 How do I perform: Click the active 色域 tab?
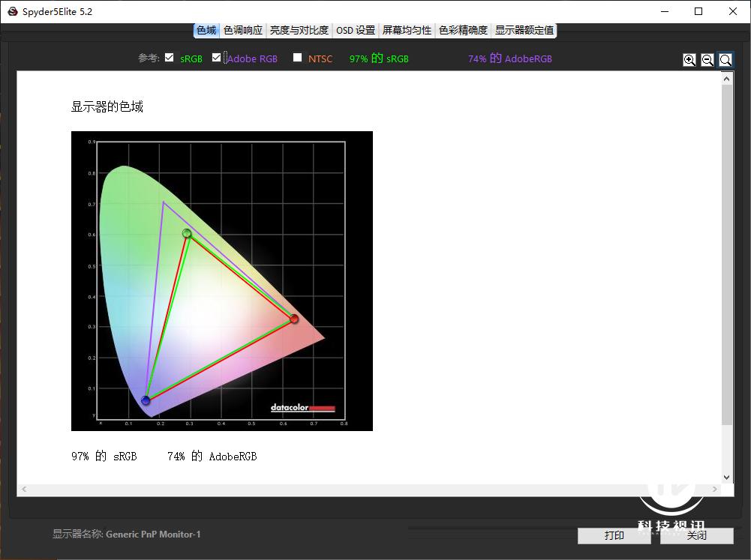[206, 30]
